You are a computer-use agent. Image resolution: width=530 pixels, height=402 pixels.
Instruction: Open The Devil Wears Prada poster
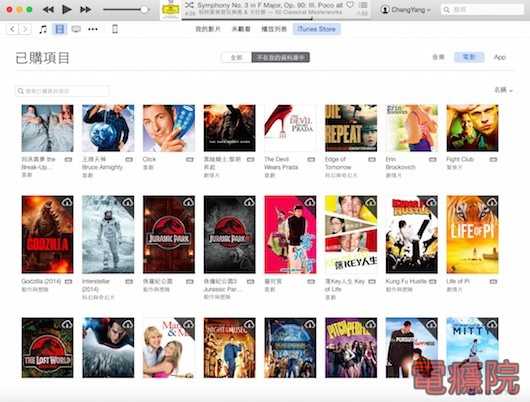tap(290, 128)
